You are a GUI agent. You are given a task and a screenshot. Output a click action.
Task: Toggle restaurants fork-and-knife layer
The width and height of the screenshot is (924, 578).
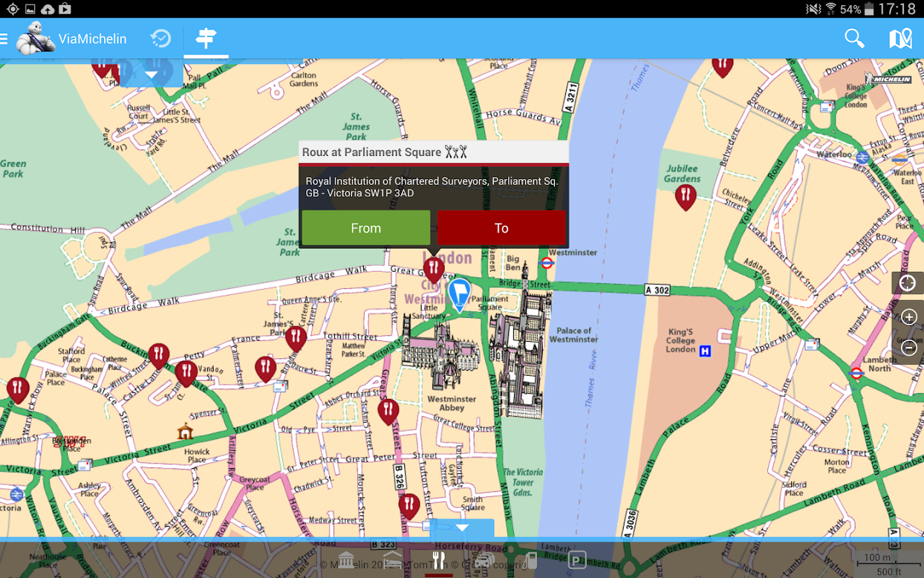[x=439, y=560]
